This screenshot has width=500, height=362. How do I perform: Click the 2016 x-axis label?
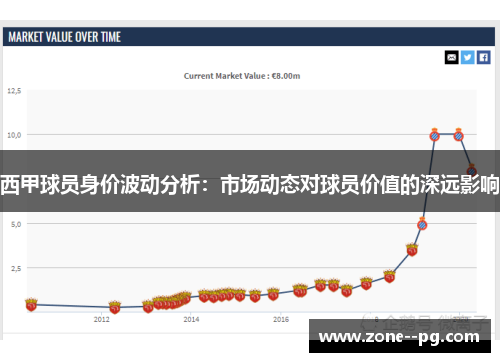click(x=281, y=319)
